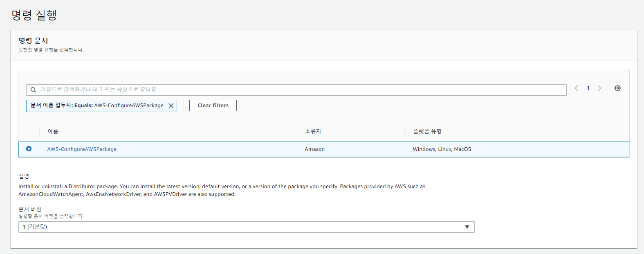Click the search magnifier icon
This screenshot has width=644, height=254.
coord(34,90)
